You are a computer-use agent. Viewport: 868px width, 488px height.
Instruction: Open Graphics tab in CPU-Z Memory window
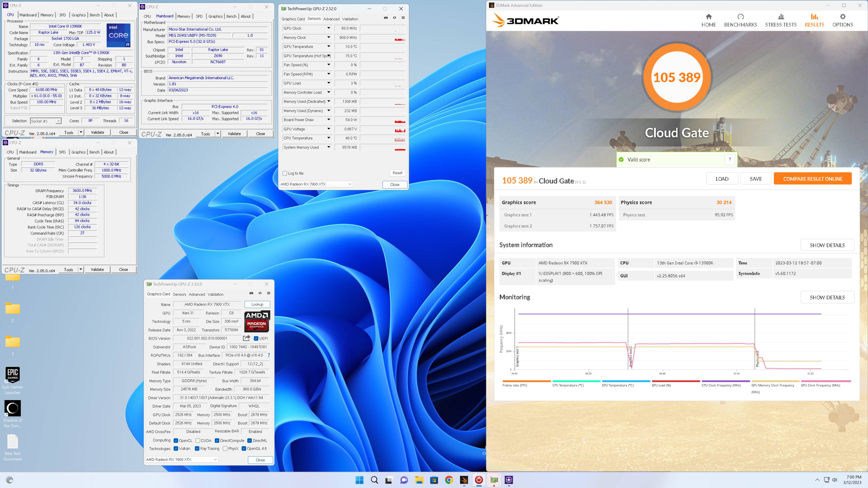click(x=78, y=152)
